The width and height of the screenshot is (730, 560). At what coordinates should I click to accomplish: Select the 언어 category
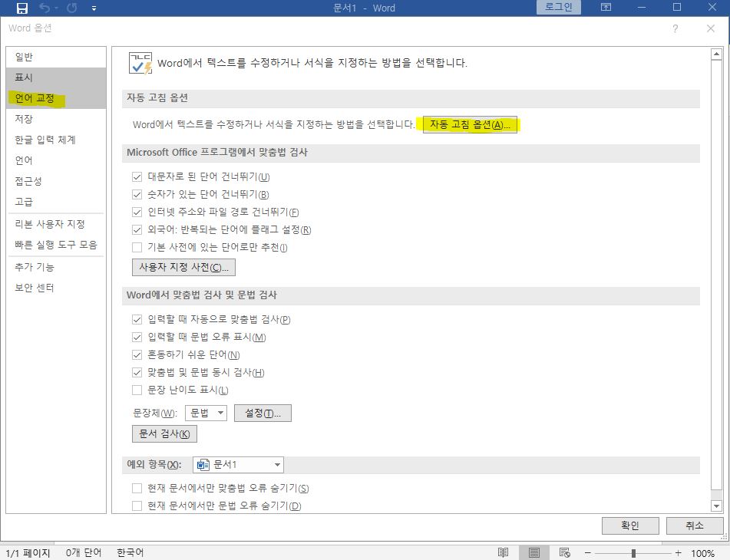[x=56, y=160]
